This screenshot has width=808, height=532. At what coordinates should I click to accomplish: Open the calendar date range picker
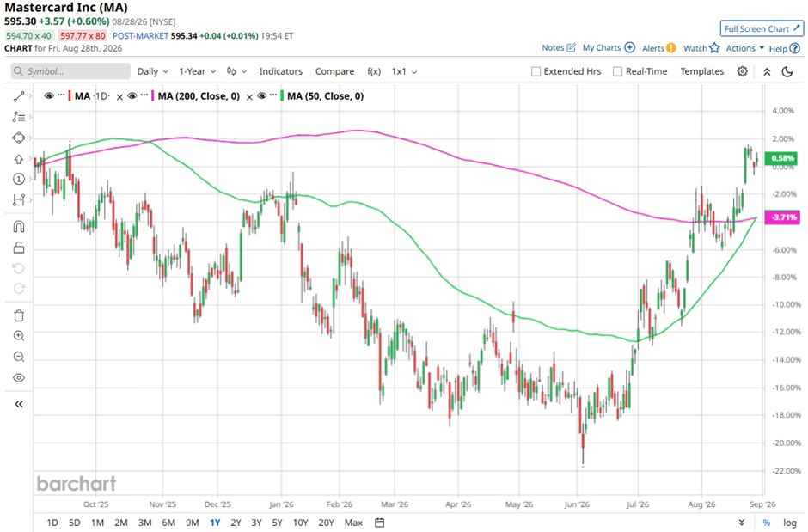pyautogui.click(x=379, y=523)
